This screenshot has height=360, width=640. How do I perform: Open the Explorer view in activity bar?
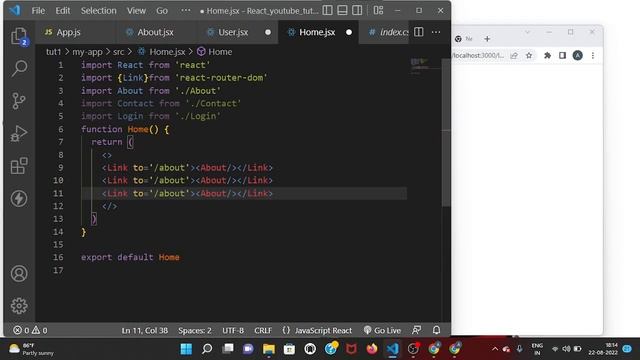(x=19, y=36)
